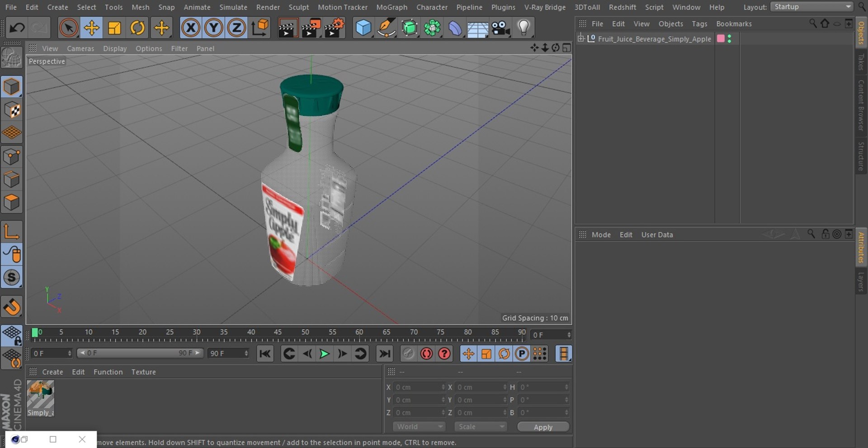Image resolution: width=868 pixels, height=448 pixels.
Task: Click the pink layer color swatch
Action: pos(721,38)
